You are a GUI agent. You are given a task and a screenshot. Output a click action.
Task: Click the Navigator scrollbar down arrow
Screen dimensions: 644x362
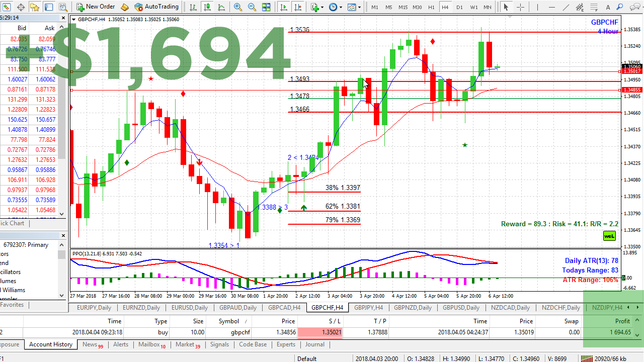tap(62, 296)
